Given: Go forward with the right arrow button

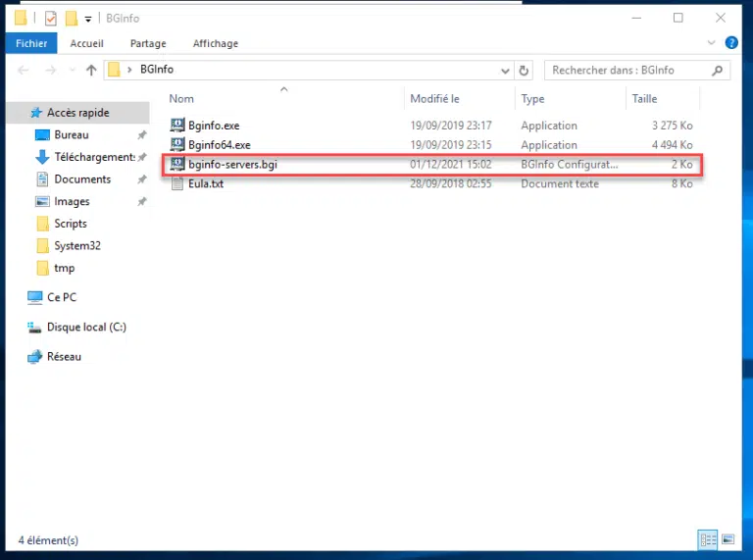Looking at the screenshot, I should tap(50, 70).
